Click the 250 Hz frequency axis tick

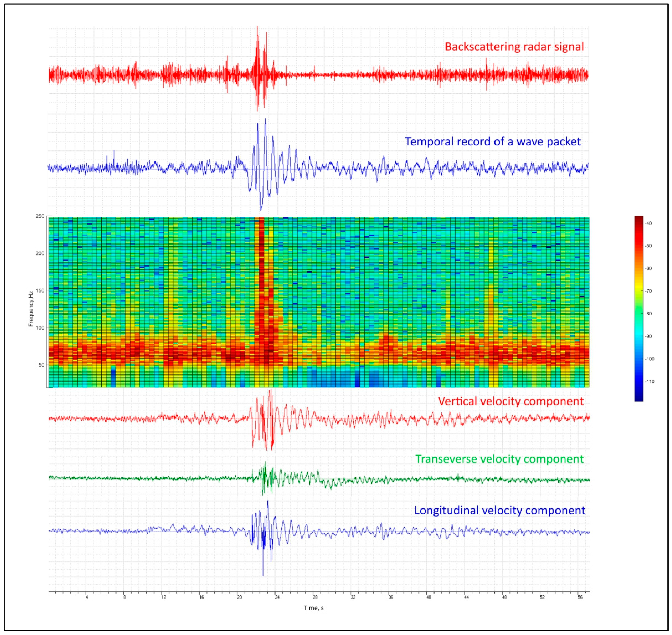click(x=40, y=216)
